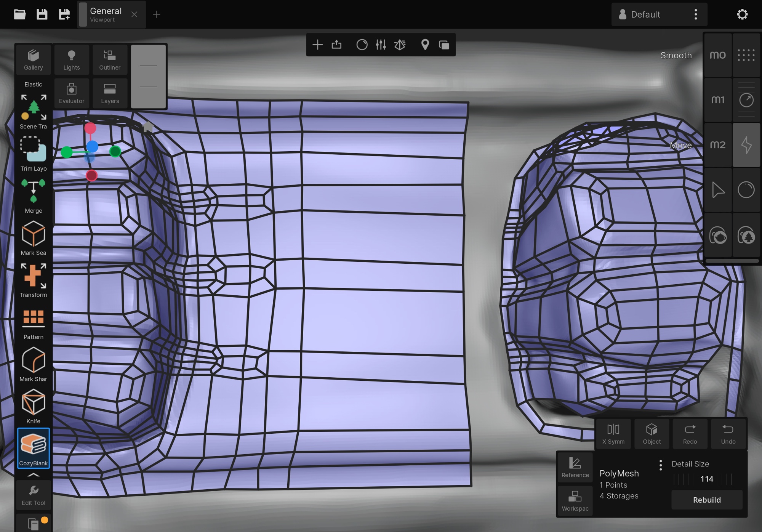Switch to the General Viewport tab

coord(106,14)
